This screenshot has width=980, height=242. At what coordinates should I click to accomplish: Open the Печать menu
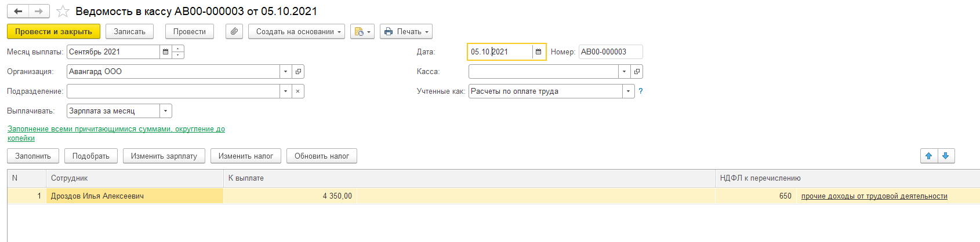tap(406, 31)
